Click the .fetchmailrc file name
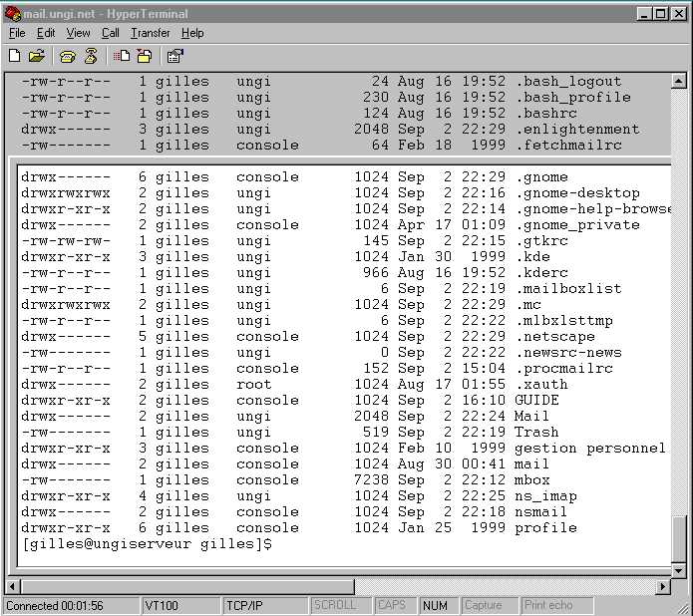The height and width of the screenshot is (616, 693). (x=568, y=145)
